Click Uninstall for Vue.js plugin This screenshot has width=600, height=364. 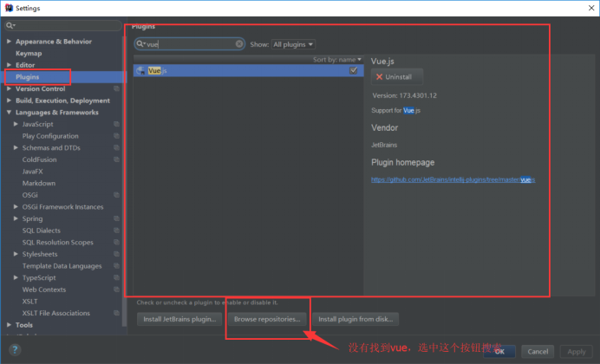(397, 77)
